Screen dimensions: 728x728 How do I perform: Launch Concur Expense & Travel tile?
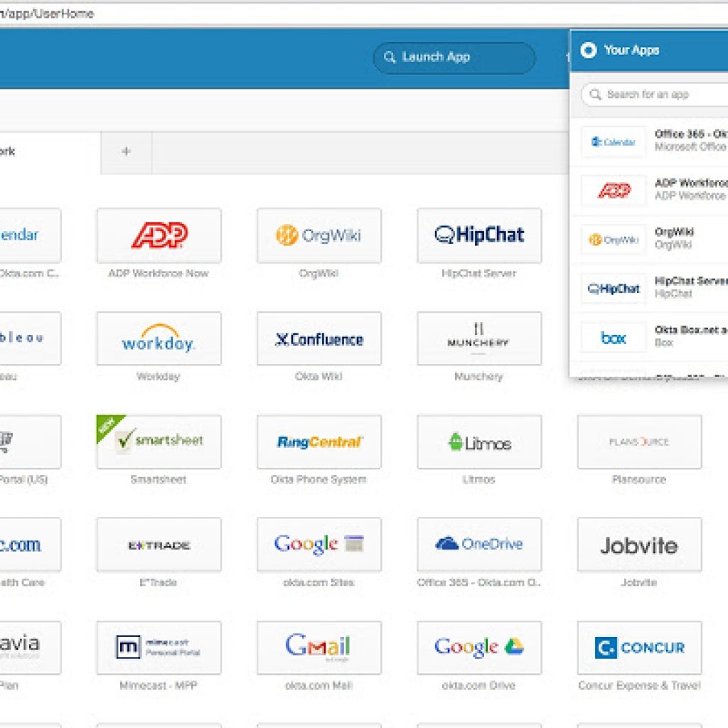tap(638, 648)
